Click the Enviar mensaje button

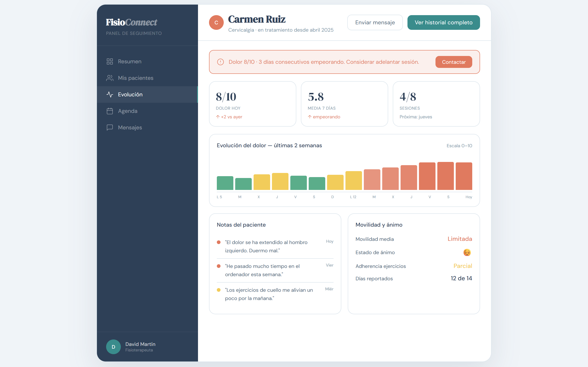tap(375, 22)
